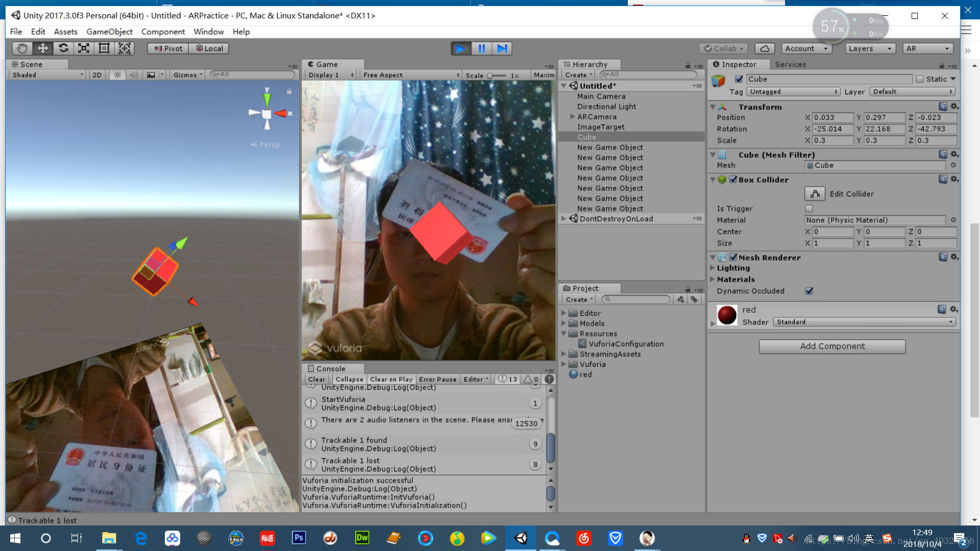980x551 pixels.
Task: Toggle Collapse in Console
Action: click(x=349, y=379)
